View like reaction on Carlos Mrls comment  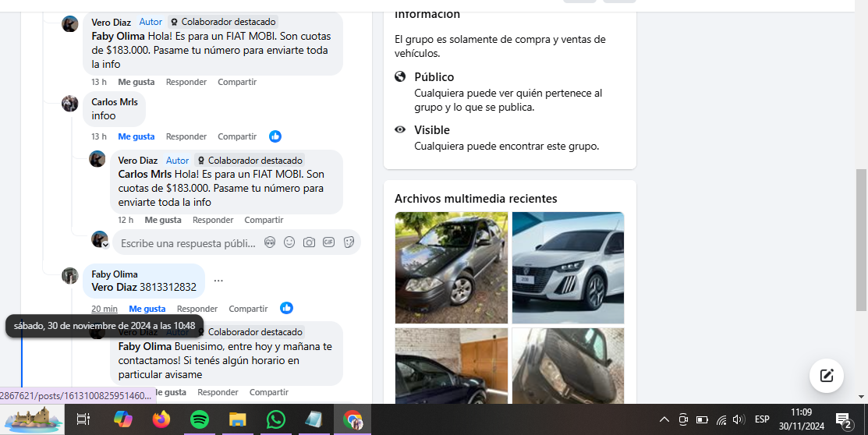point(275,136)
